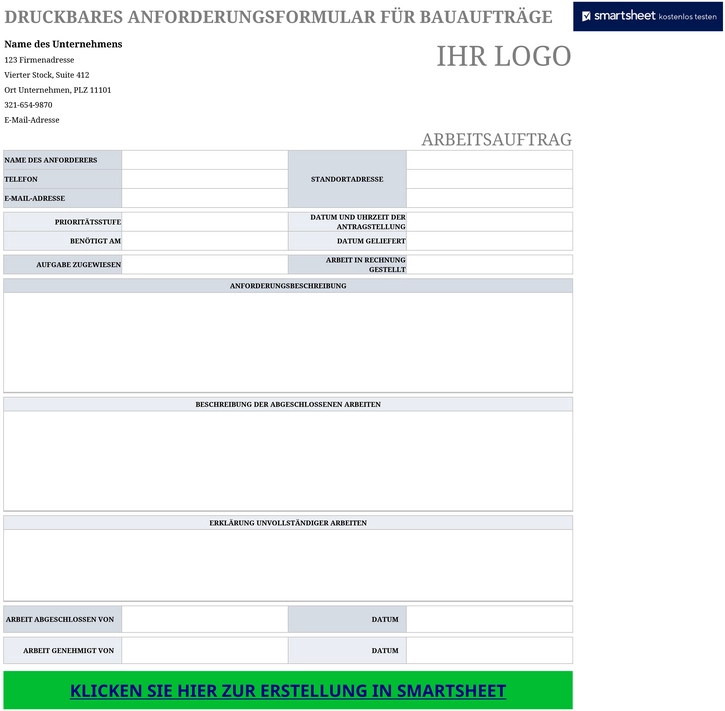Select the 'Name des Unternehmens' heading text
This screenshot has width=725, height=711.
(x=63, y=44)
